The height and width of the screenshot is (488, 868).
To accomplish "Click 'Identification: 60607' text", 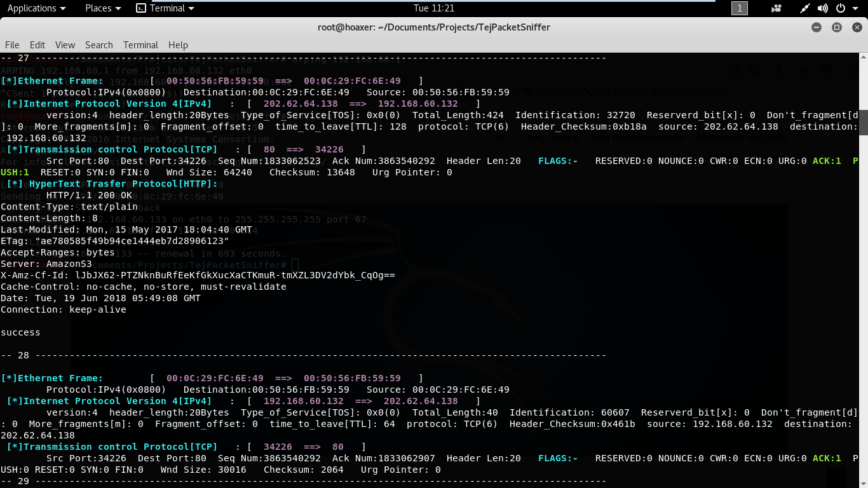I will (x=570, y=412).
